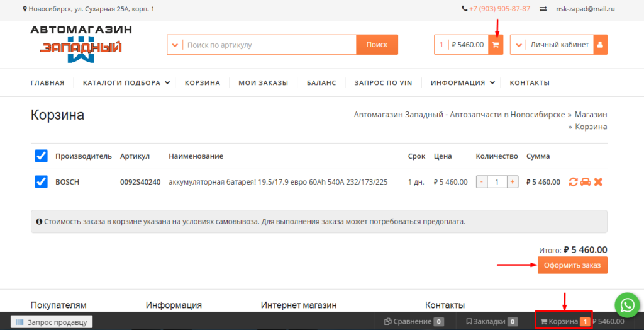Open WhatsApp chat bubble
644x330 pixels.
click(628, 304)
